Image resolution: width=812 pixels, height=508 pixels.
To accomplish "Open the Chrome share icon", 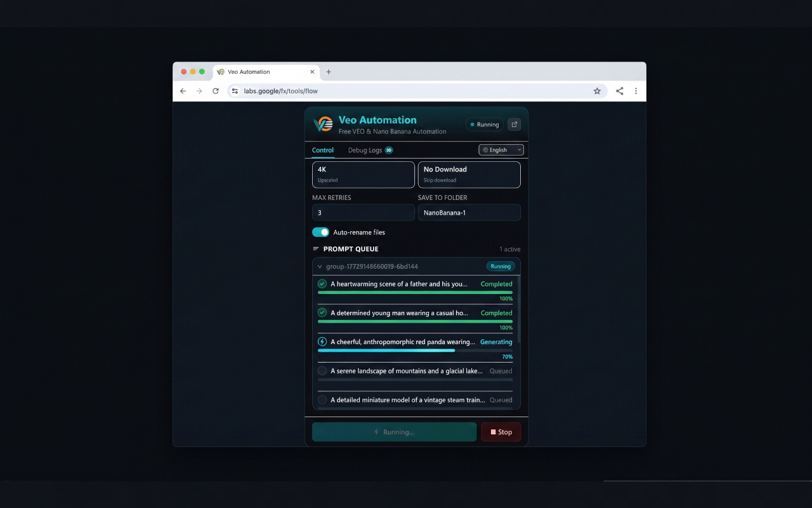I will 620,91.
